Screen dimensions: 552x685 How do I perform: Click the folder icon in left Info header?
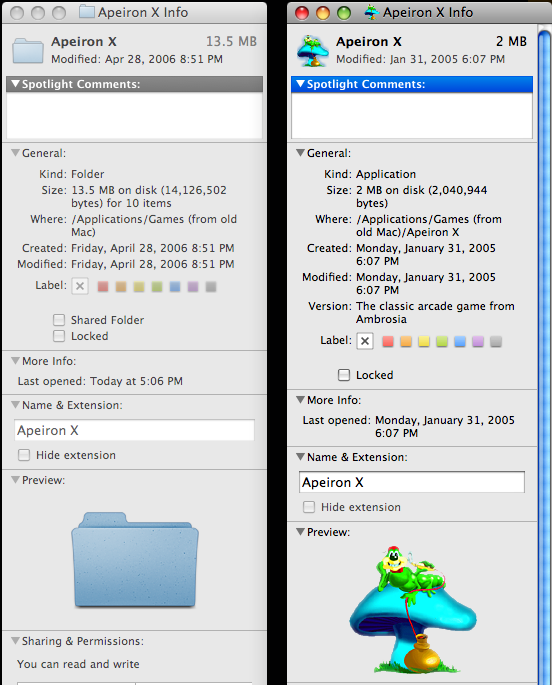pyautogui.click(x=28, y=51)
